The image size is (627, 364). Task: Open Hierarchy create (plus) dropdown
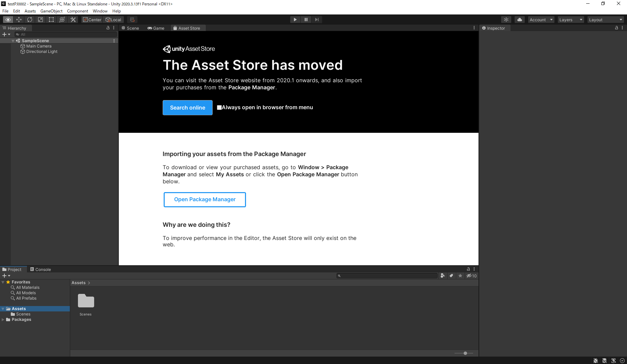pos(6,34)
